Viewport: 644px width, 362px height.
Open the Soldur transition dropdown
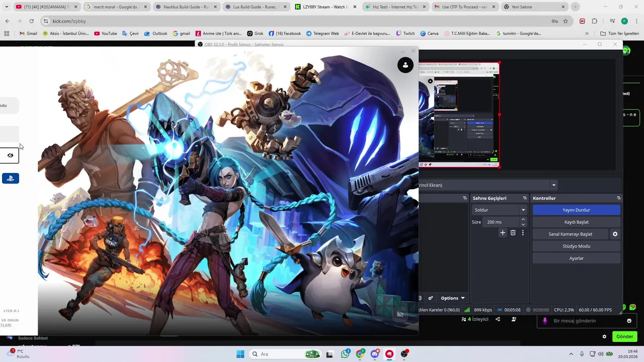click(499, 210)
